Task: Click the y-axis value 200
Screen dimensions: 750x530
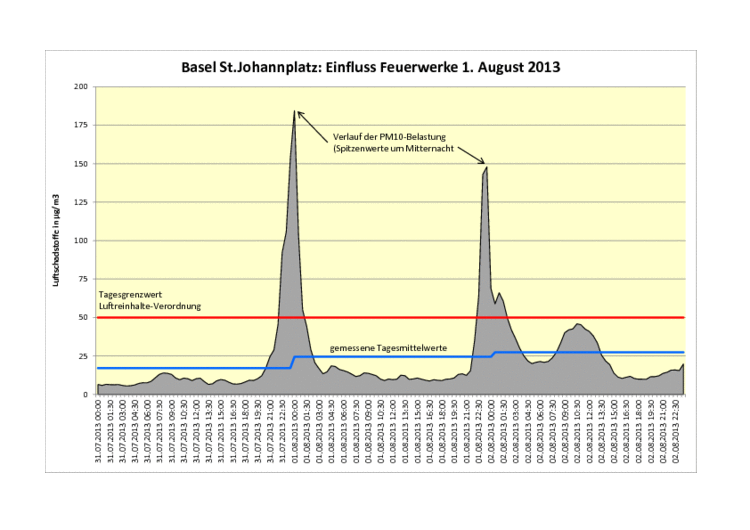Action: (x=81, y=87)
